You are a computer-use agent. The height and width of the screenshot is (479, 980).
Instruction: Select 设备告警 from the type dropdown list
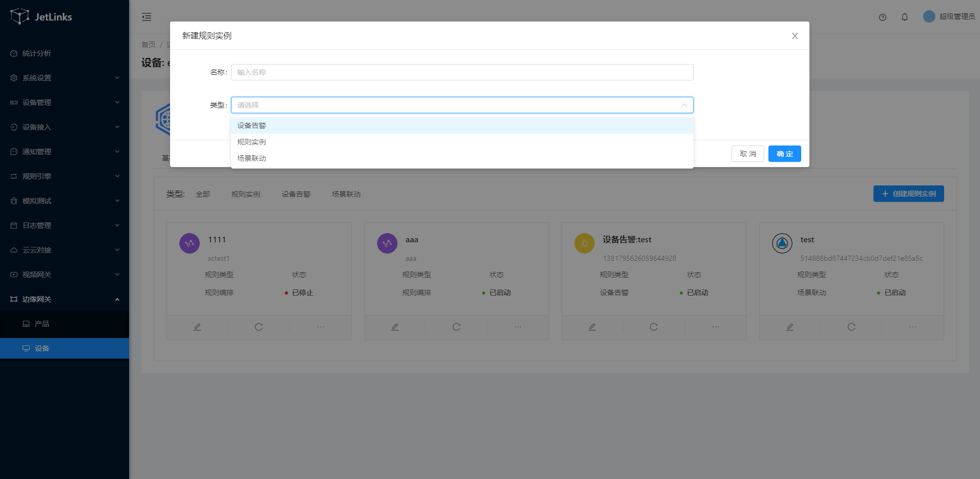[x=252, y=126]
